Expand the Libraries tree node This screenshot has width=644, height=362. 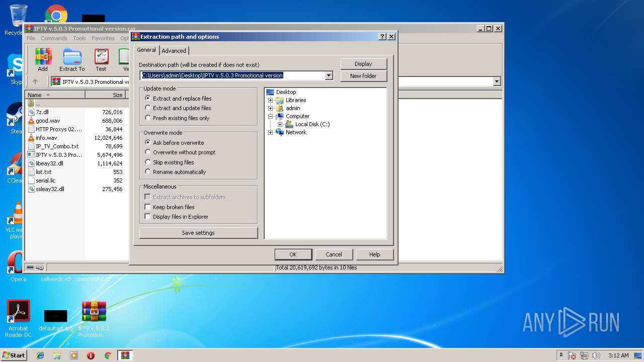click(x=270, y=100)
